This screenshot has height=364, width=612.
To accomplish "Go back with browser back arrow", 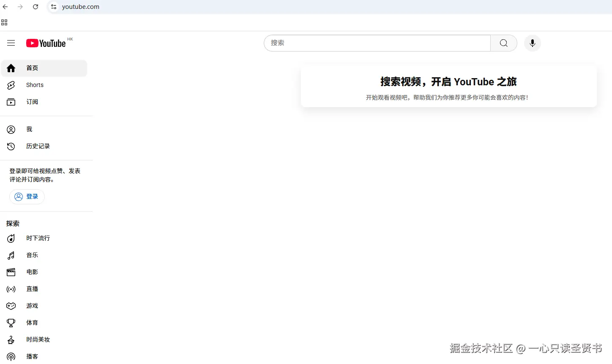I will click(5, 7).
